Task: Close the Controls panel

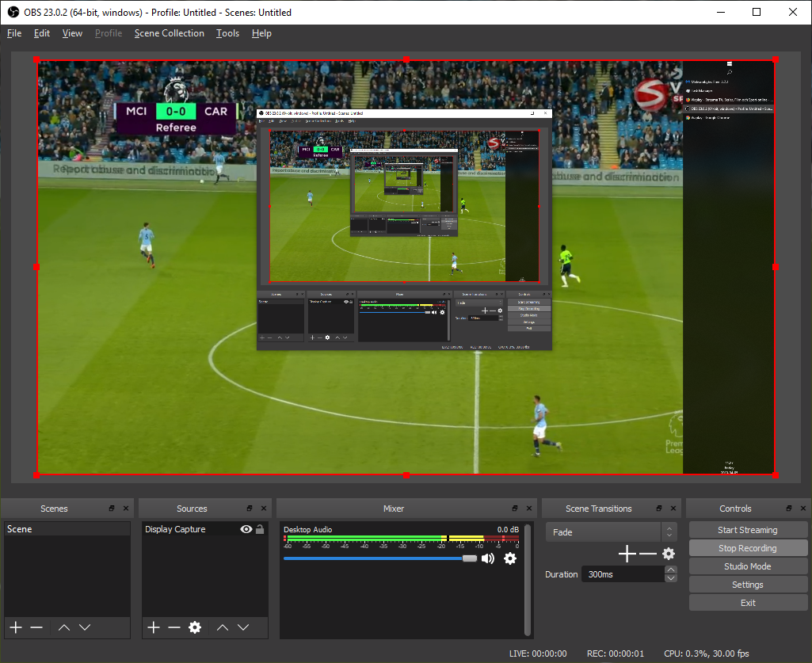Action: pyautogui.click(x=803, y=508)
